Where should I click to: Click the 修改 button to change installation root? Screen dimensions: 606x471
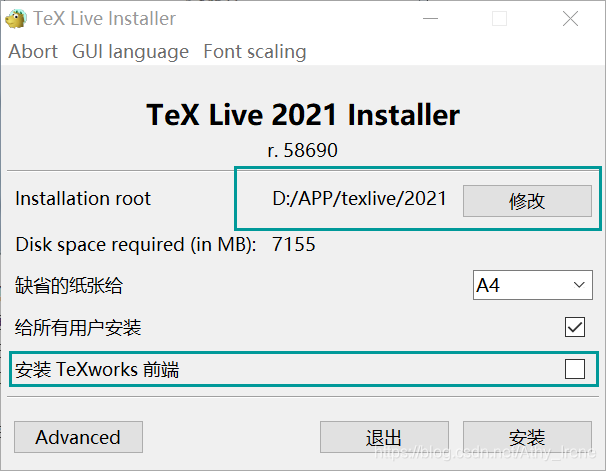(527, 201)
